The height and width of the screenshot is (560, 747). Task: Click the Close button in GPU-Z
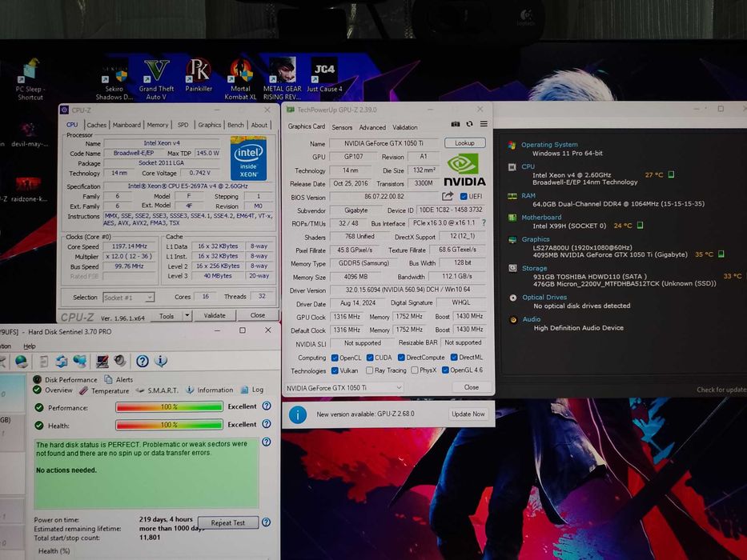pyautogui.click(x=471, y=387)
